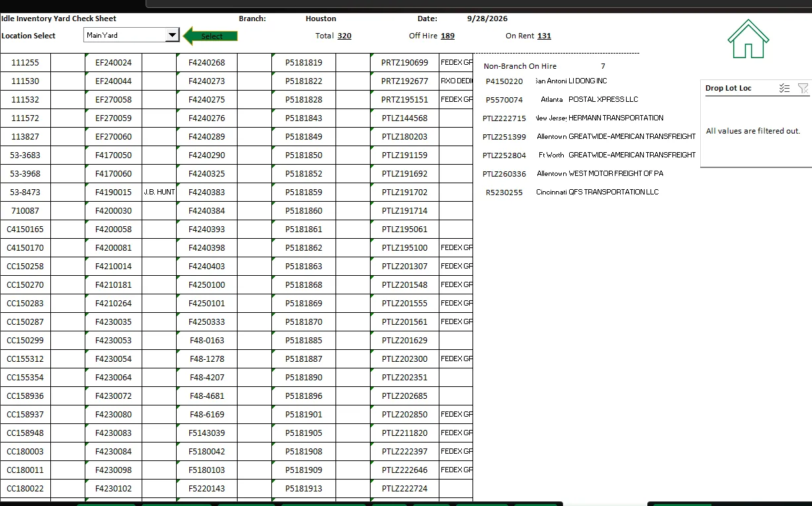
Task: Select cell EF240024
Action: point(113,63)
